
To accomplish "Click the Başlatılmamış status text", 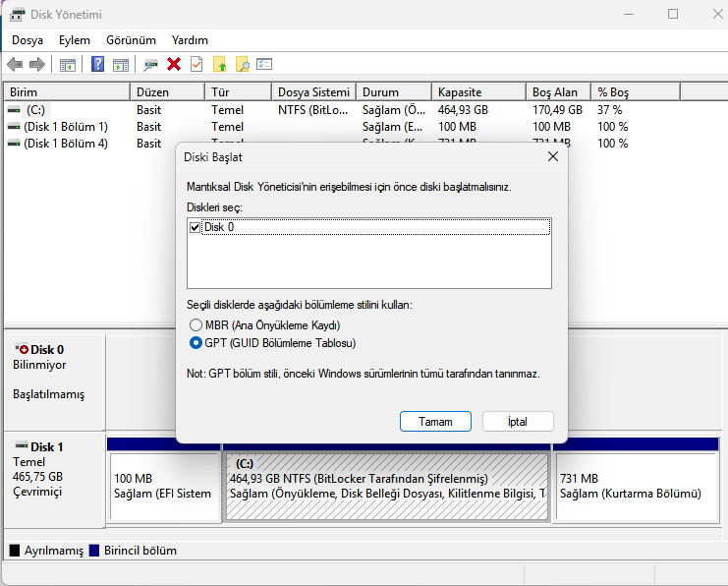I will click(49, 394).
